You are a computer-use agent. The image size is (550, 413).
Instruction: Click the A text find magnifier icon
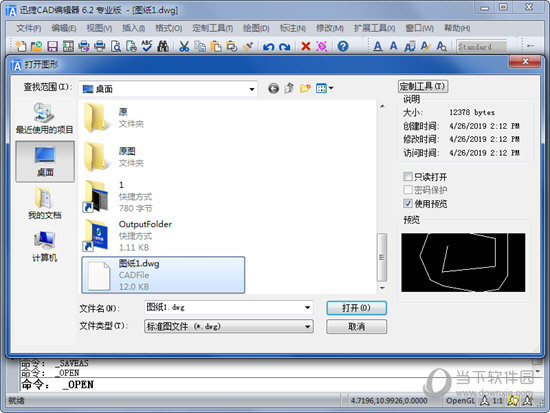coord(441,46)
